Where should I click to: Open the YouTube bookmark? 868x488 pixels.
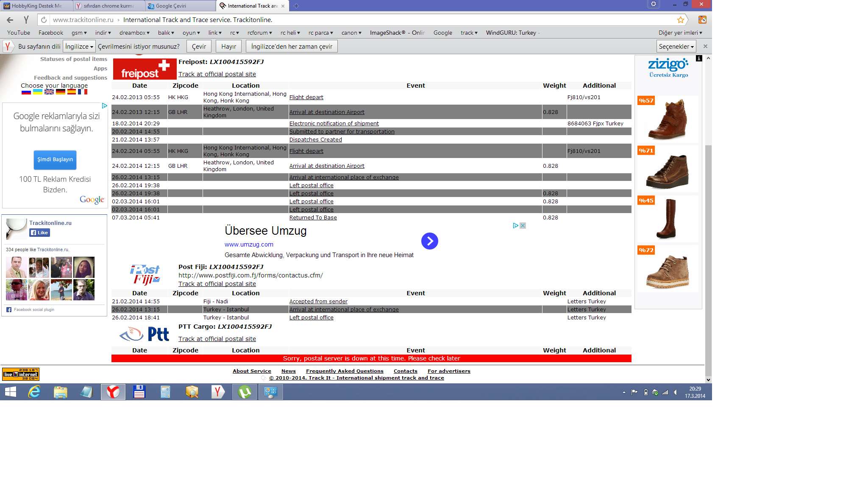point(19,33)
